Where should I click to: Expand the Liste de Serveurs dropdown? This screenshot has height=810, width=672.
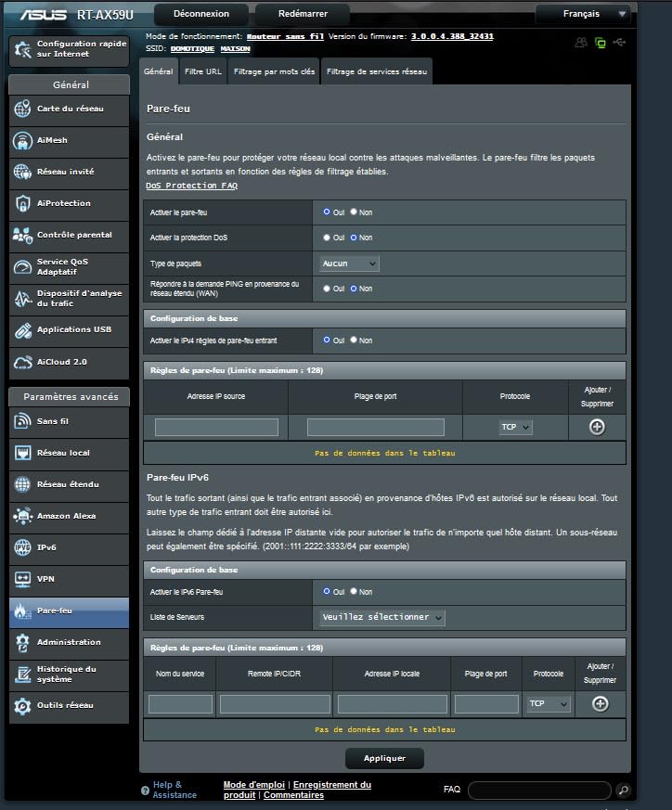[382, 617]
